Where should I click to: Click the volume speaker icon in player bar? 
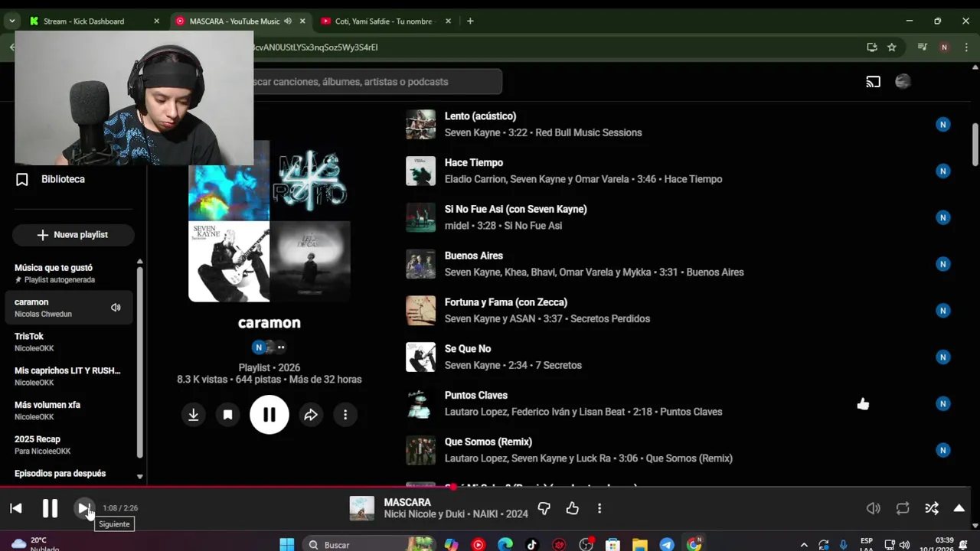pos(874,508)
